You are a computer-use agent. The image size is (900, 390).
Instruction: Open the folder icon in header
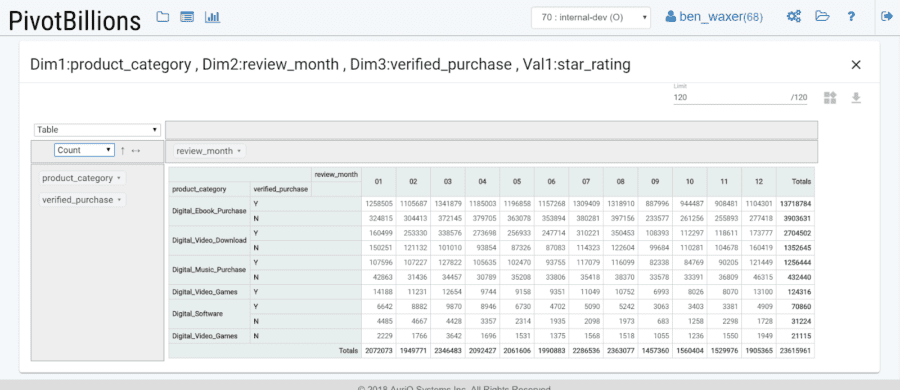point(163,17)
